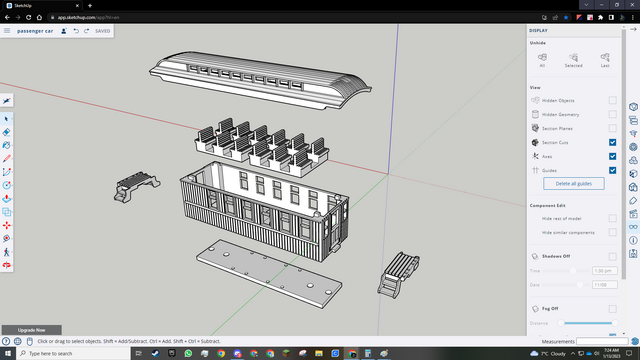This screenshot has width=640, height=360.
Task: Unhide Last hidden object
Action: tap(605, 60)
